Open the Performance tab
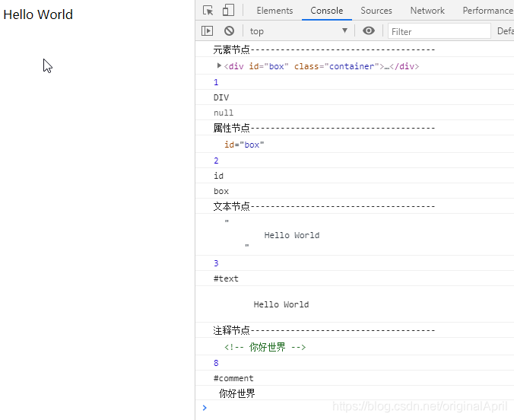 click(488, 11)
